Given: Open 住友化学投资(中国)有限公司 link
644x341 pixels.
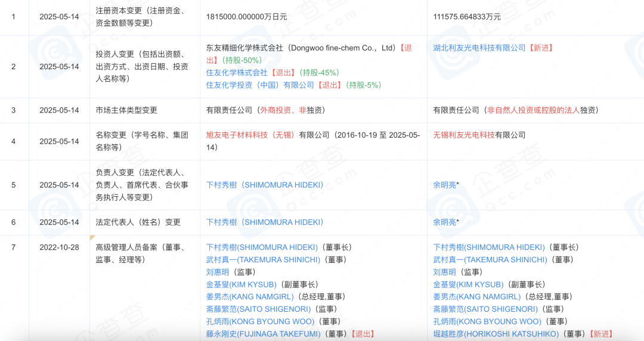Looking at the screenshot, I should tap(260, 85).
